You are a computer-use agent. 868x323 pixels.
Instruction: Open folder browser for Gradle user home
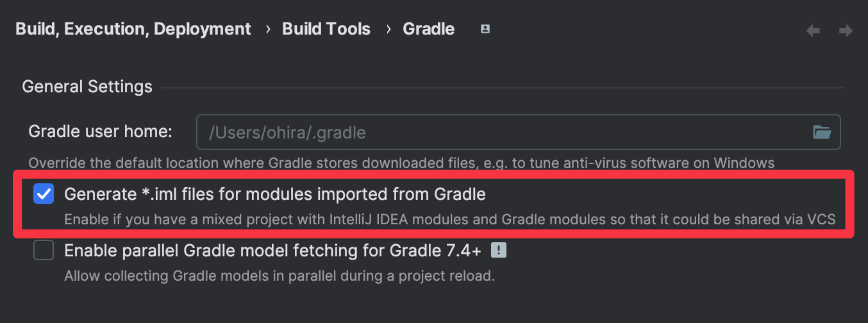click(x=822, y=133)
